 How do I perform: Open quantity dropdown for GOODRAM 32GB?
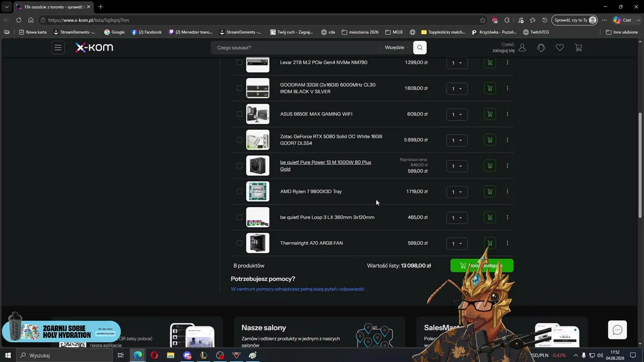pos(457,88)
